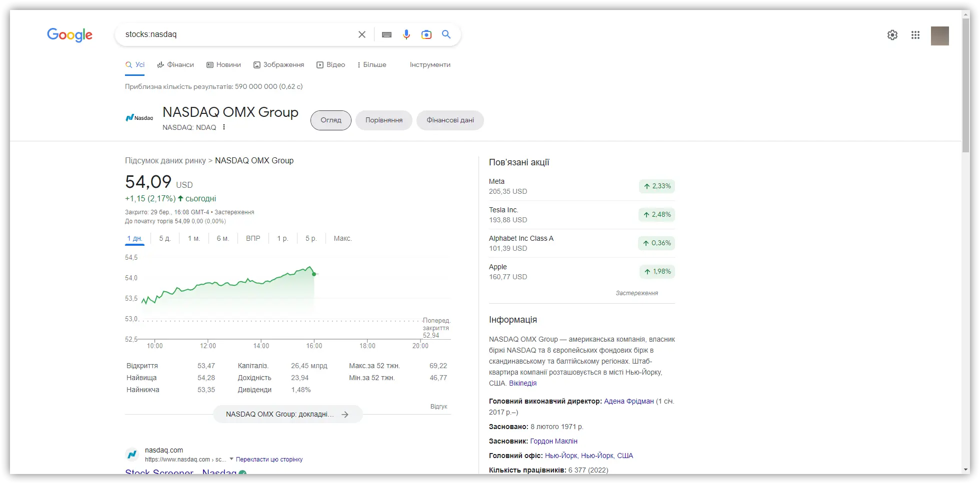Image resolution: width=980 pixels, height=484 pixels.
Task: Open Підсумок даних ринку breadcrumb link
Action: click(165, 161)
